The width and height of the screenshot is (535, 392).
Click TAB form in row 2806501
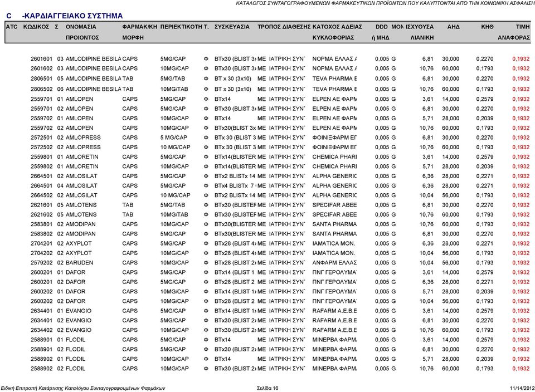coord(128,79)
